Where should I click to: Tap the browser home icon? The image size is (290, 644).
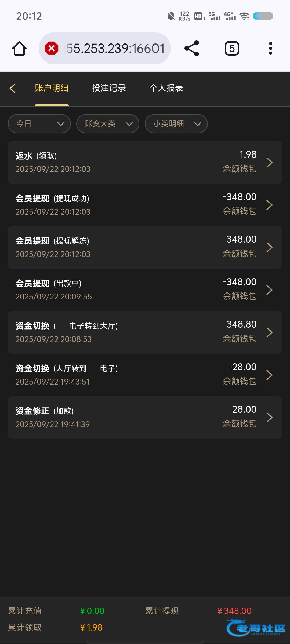click(x=19, y=48)
